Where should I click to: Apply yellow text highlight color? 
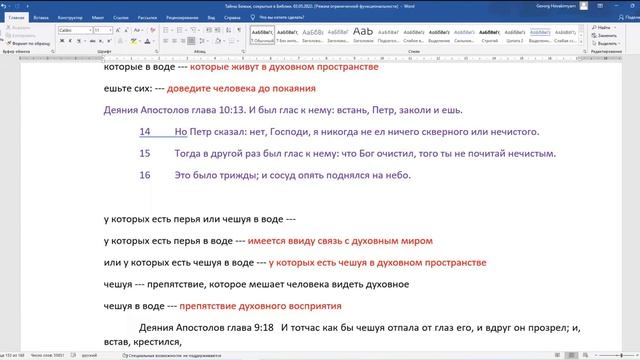click(x=133, y=41)
